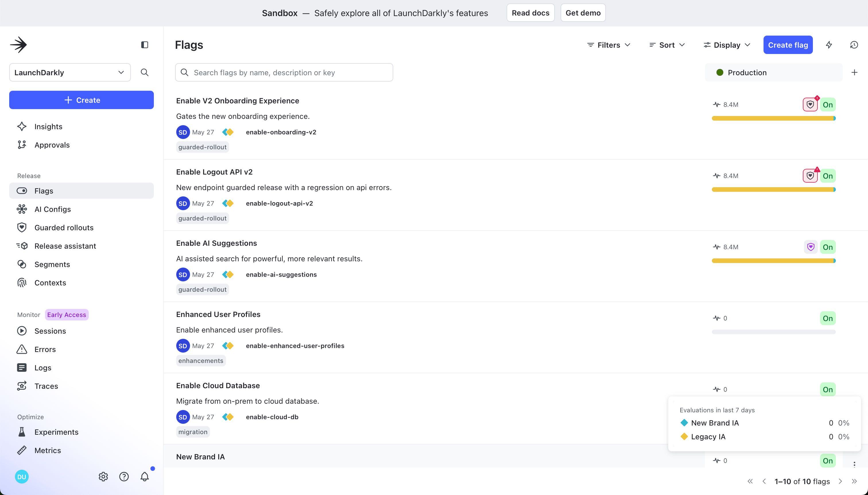Add an environment with the plus icon
Screen dimensions: 868x495
855,72
